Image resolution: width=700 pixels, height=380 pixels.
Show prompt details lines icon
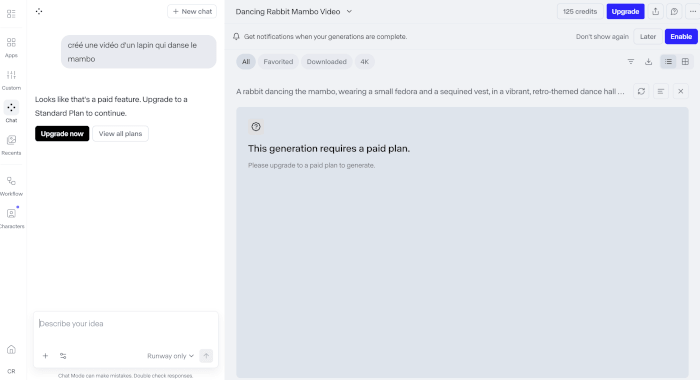click(x=661, y=92)
